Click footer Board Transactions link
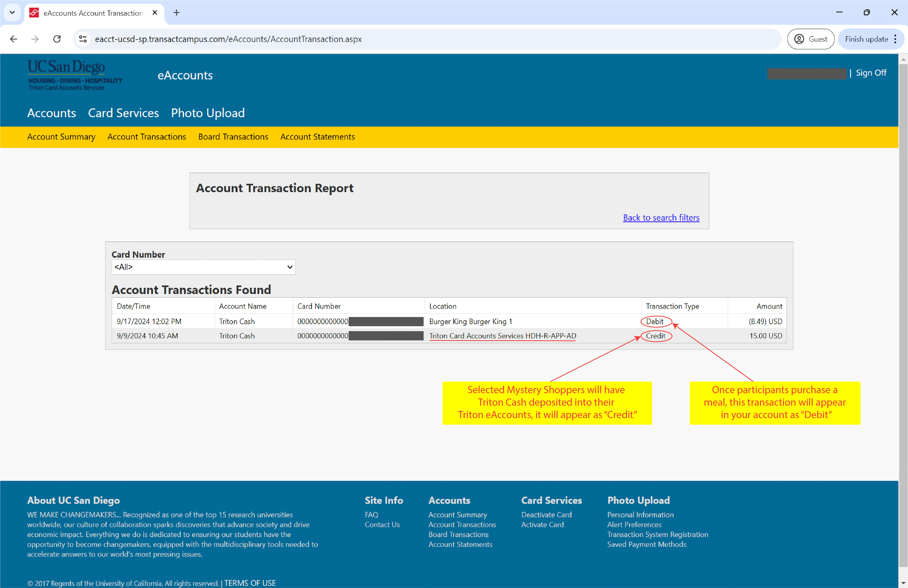The height and width of the screenshot is (588, 908). click(458, 534)
